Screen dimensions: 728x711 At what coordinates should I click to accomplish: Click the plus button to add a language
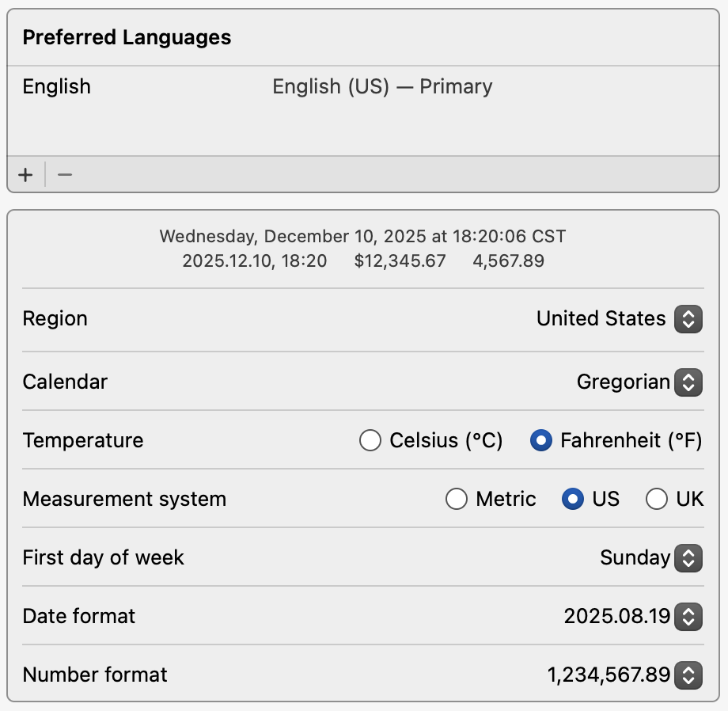(25, 174)
